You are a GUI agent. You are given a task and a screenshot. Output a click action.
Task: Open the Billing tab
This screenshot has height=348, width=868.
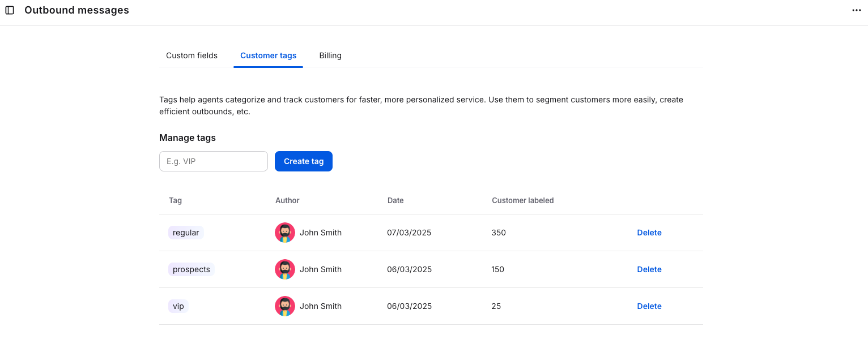click(330, 55)
